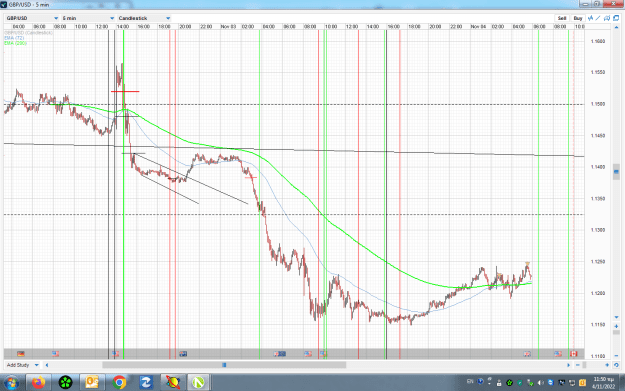The width and height of the screenshot is (625, 391).
Task: Zoom in with the plus icon at bottom
Action: (607, 365)
